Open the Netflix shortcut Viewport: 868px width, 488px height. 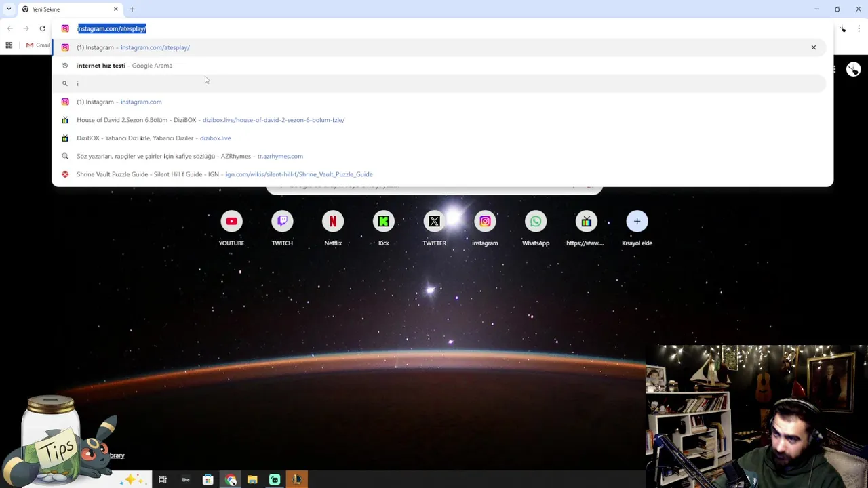click(333, 228)
